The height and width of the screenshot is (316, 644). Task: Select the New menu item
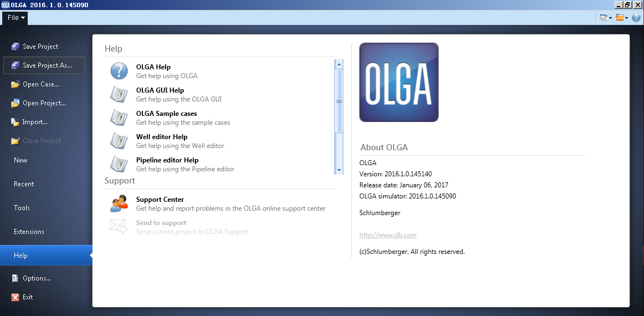point(46,160)
